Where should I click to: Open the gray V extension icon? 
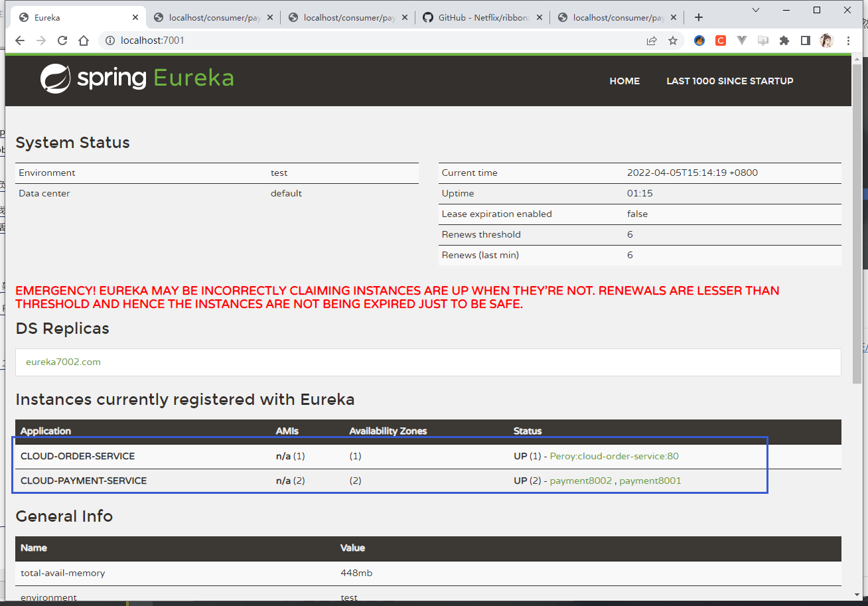click(742, 40)
